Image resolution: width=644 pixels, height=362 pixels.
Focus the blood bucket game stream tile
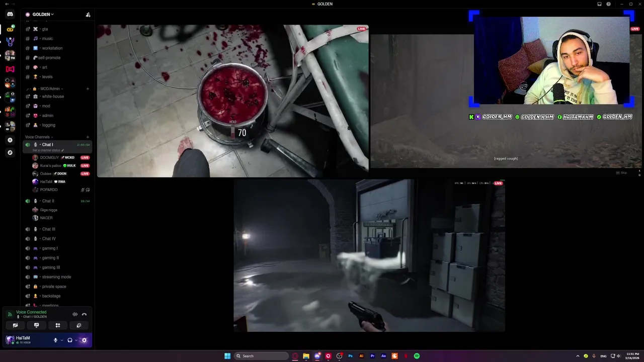click(x=233, y=101)
